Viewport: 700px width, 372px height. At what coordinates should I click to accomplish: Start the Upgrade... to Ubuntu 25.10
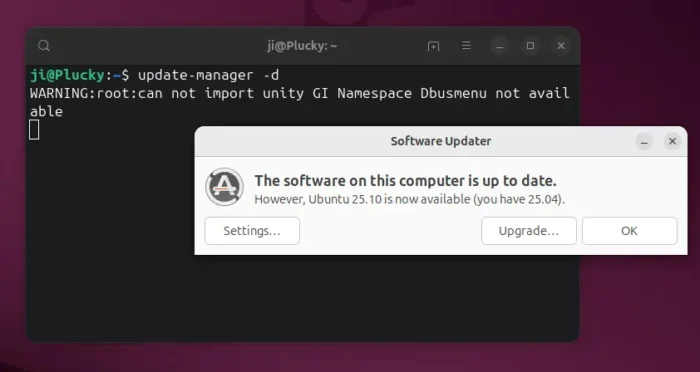pos(529,231)
